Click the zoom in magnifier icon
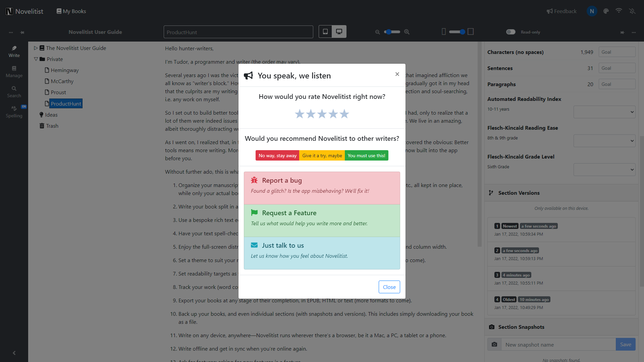644x362 pixels. 407,32
